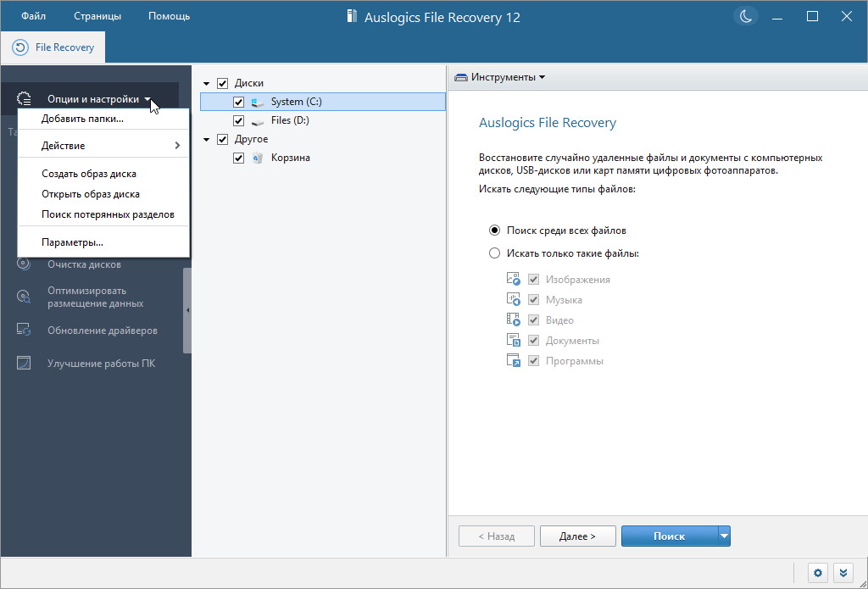Toggle the Видео checkbox
The image size is (868, 589).
[x=534, y=320]
